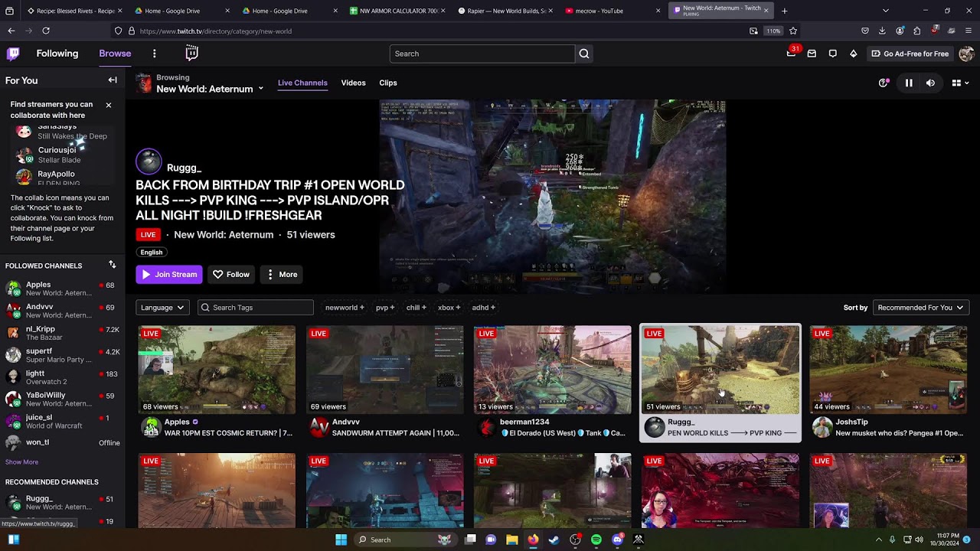Switch to the Clips tab
This screenshot has width=980, height=551.
pyautogui.click(x=388, y=83)
